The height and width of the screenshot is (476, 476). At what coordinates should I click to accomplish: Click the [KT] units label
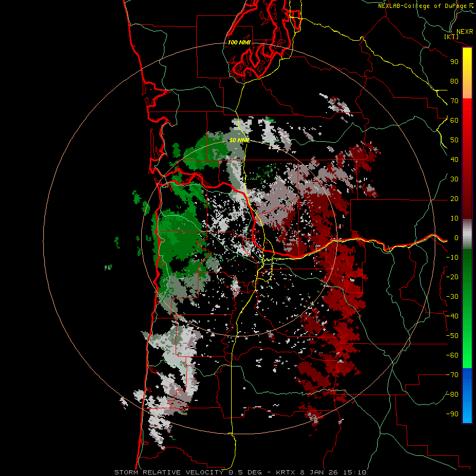pyautogui.click(x=451, y=37)
